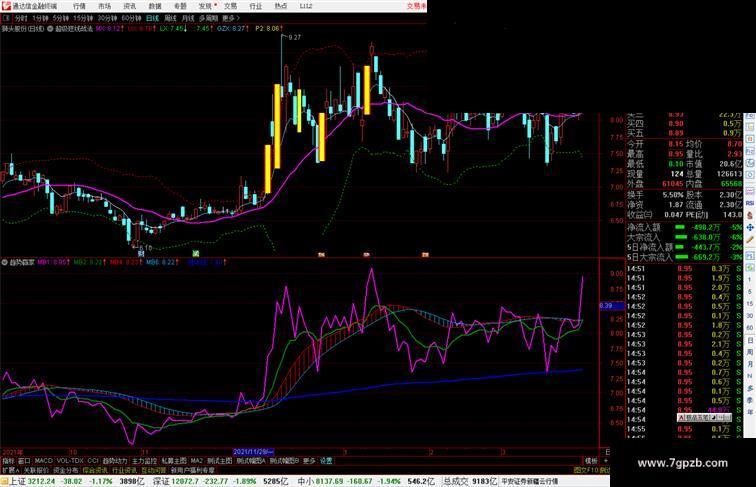Viewport: 756px width, 487px height.
Task: Select the 指标 tab at bottom
Action: click(x=8, y=461)
